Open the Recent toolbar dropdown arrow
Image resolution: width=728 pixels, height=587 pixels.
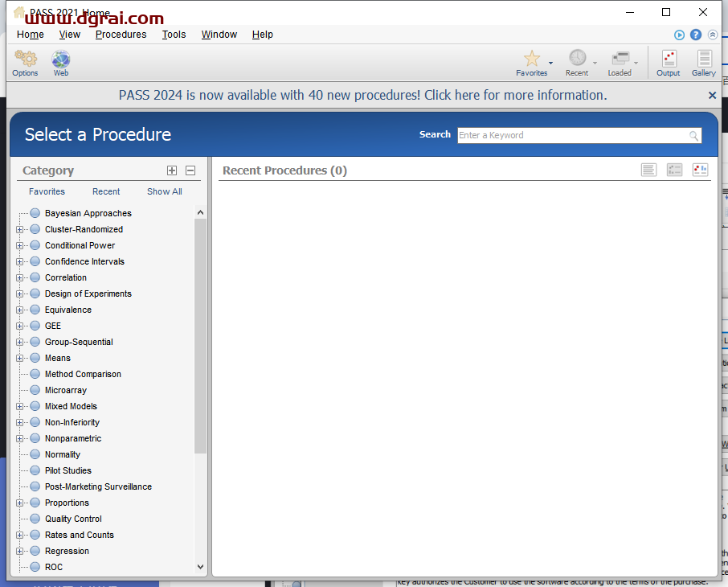pos(595,64)
